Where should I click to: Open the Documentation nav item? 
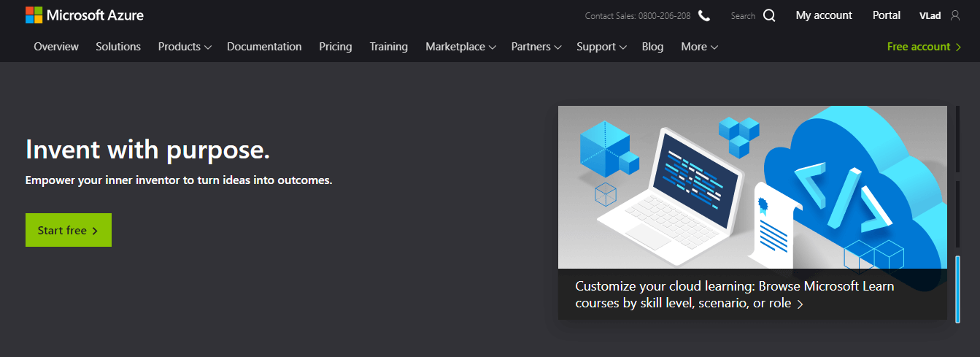point(264,47)
